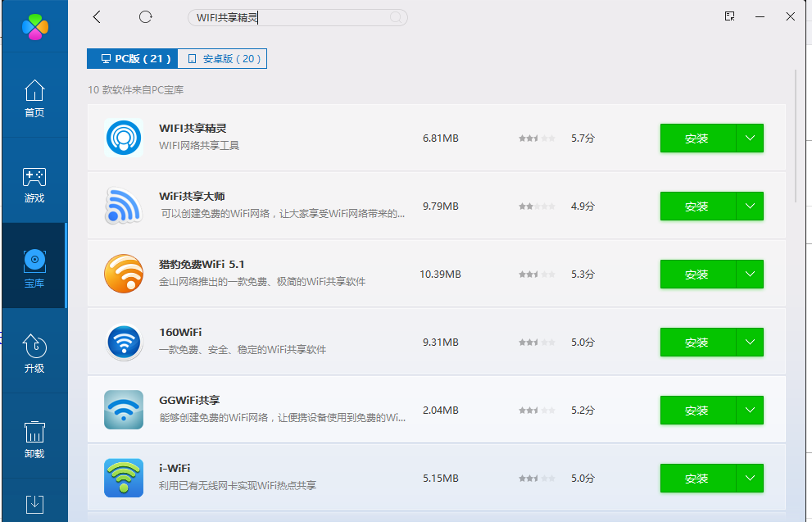Install i-WiFi
The height and width of the screenshot is (522, 812).
[x=697, y=478]
